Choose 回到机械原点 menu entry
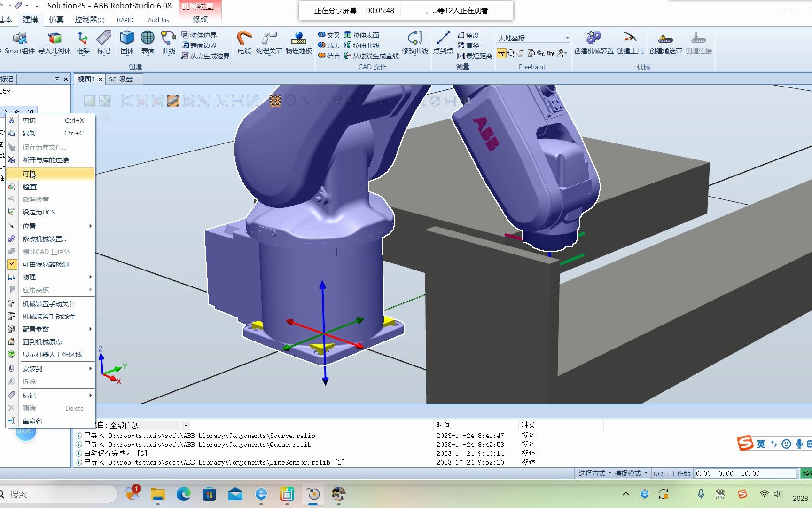 tap(51, 342)
